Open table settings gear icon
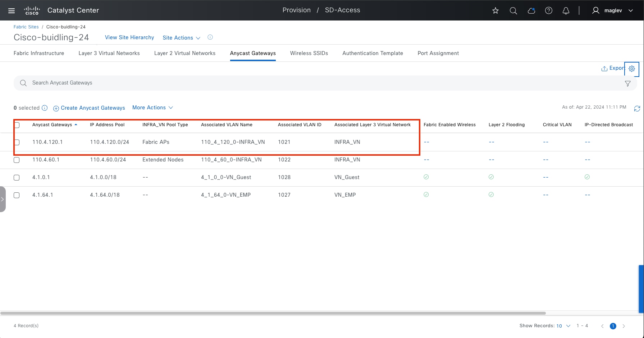This screenshot has height=338, width=644. pos(632,69)
